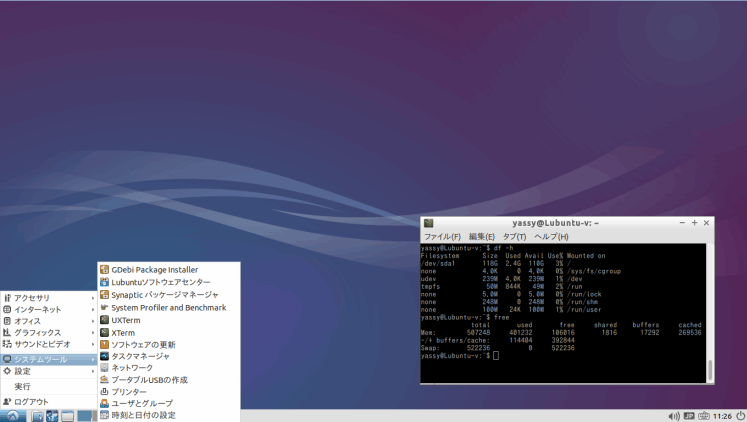This screenshot has height=422, width=747.
Task: Select the desktop pager workspace on the panel
Action: click(x=84, y=416)
